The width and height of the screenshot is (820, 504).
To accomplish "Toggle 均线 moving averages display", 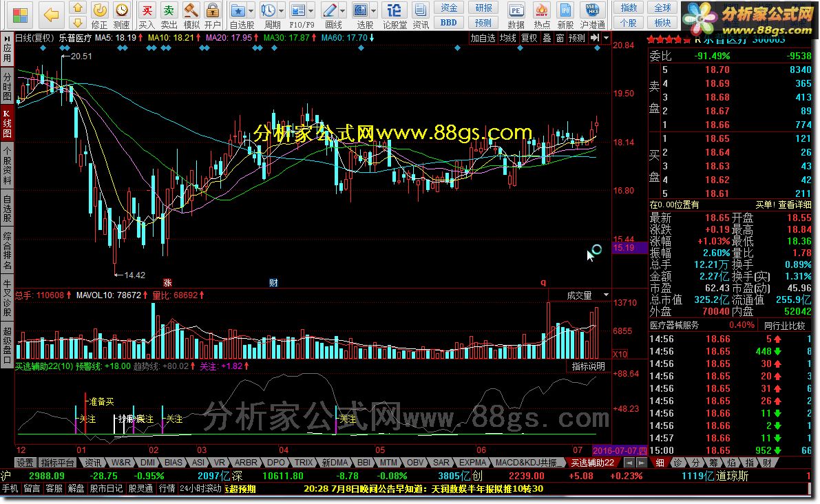I will (x=507, y=38).
